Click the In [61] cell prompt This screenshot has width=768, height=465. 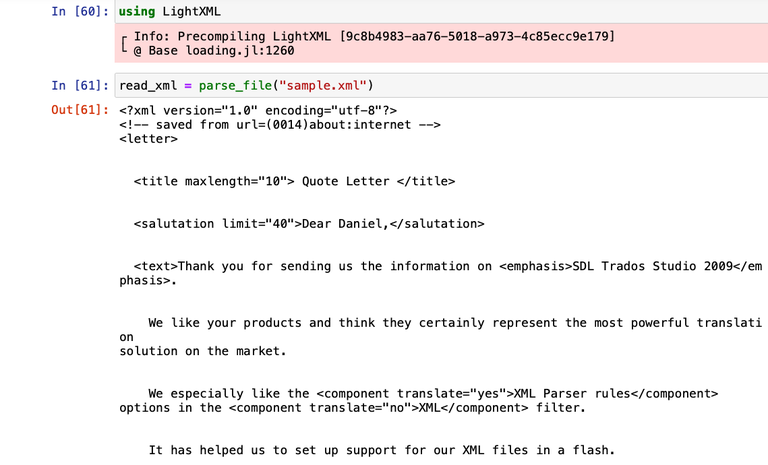81,85
